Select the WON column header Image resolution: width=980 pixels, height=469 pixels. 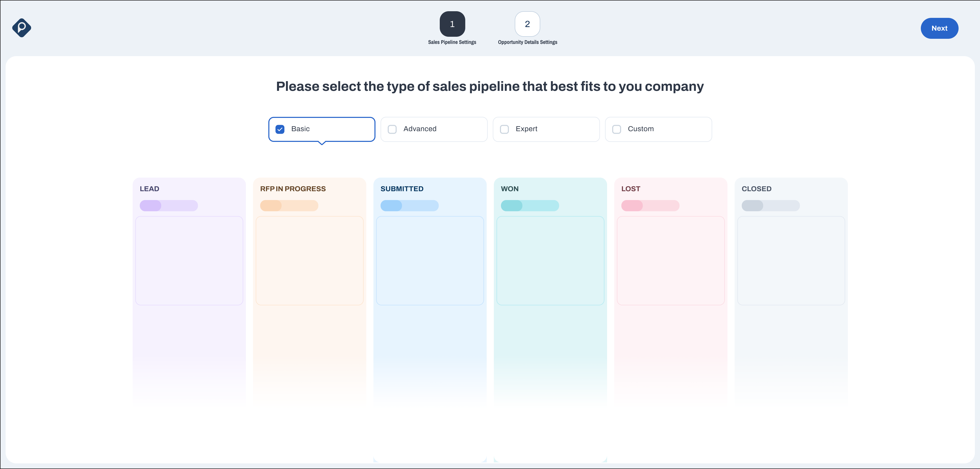[510, 188]
